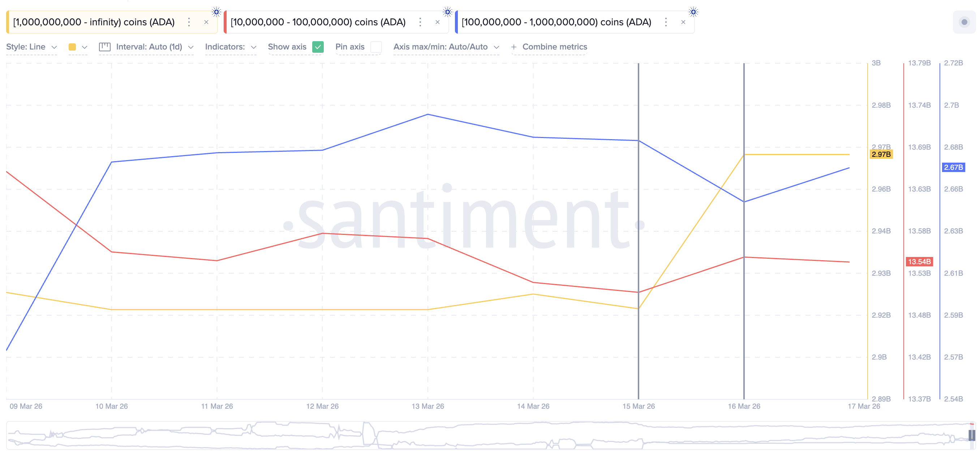The width and height of the screenshot is (980, 451).
Task: Click Cardano logo on the yellow metric tab
Action: (x=216, y=12)
